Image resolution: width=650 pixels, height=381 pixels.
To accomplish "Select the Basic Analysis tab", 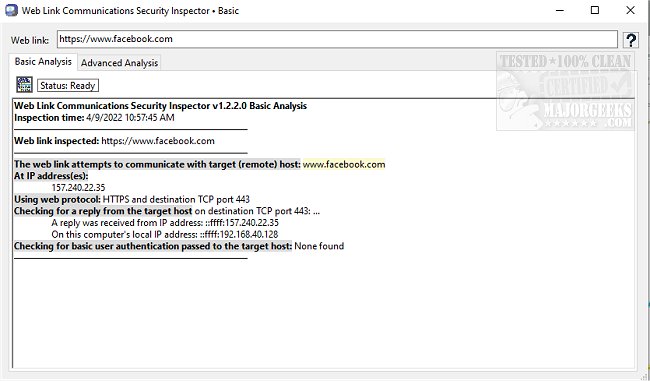I will point(43,61).
